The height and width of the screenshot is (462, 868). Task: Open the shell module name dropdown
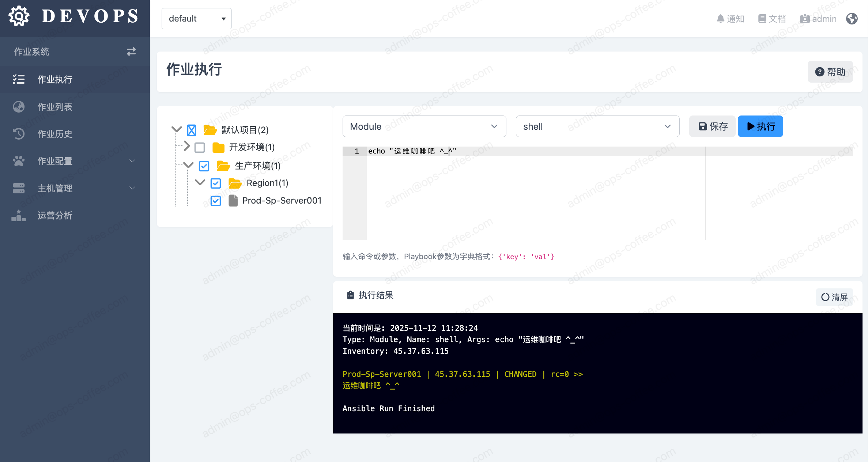[x=597, y=126]
